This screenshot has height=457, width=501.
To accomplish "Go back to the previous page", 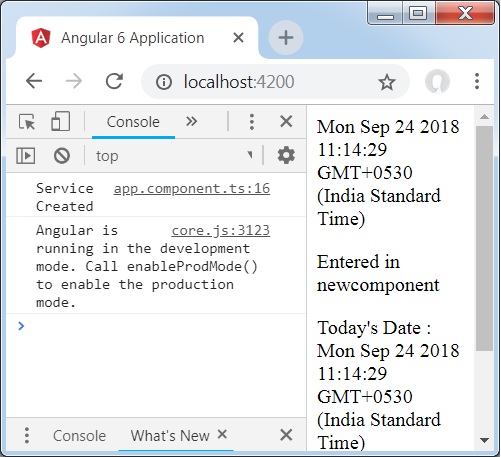I will (34, 81).
